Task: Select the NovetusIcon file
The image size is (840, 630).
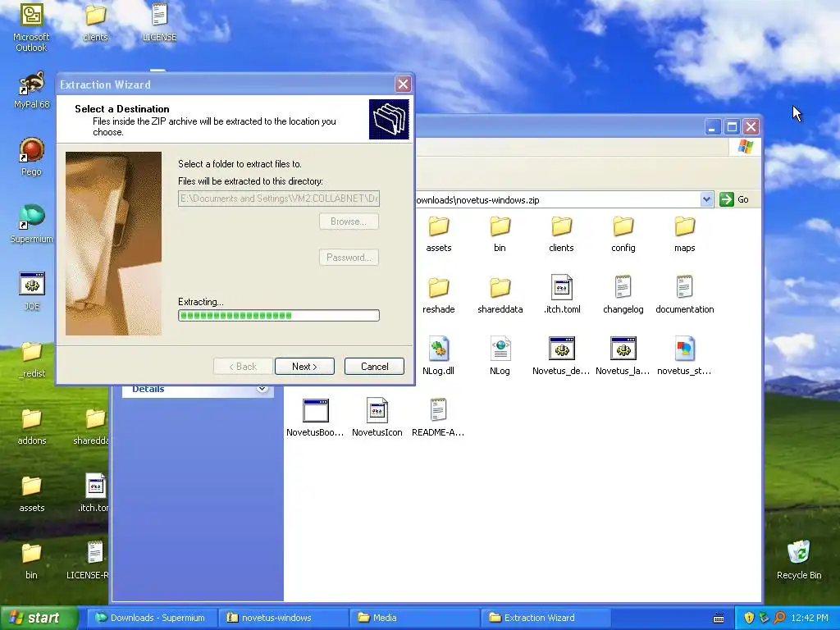Action: [x=377, y=418]
